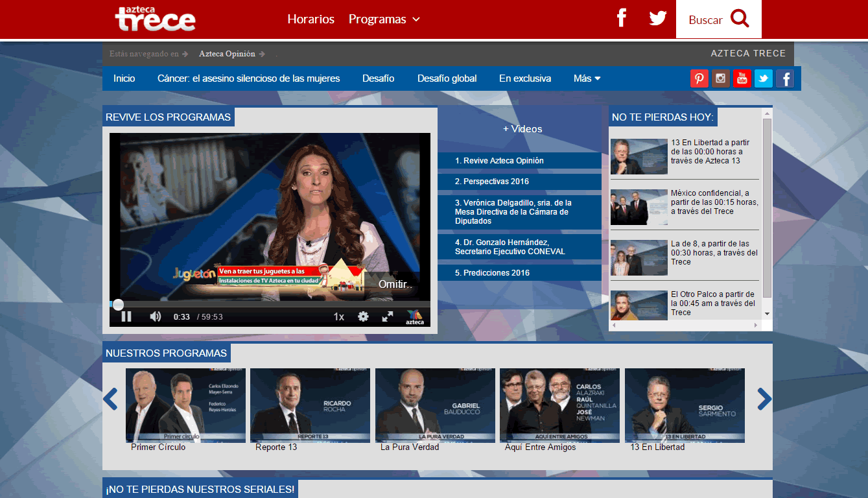
Task: Click the video player screen
Action: click(270, 217)
